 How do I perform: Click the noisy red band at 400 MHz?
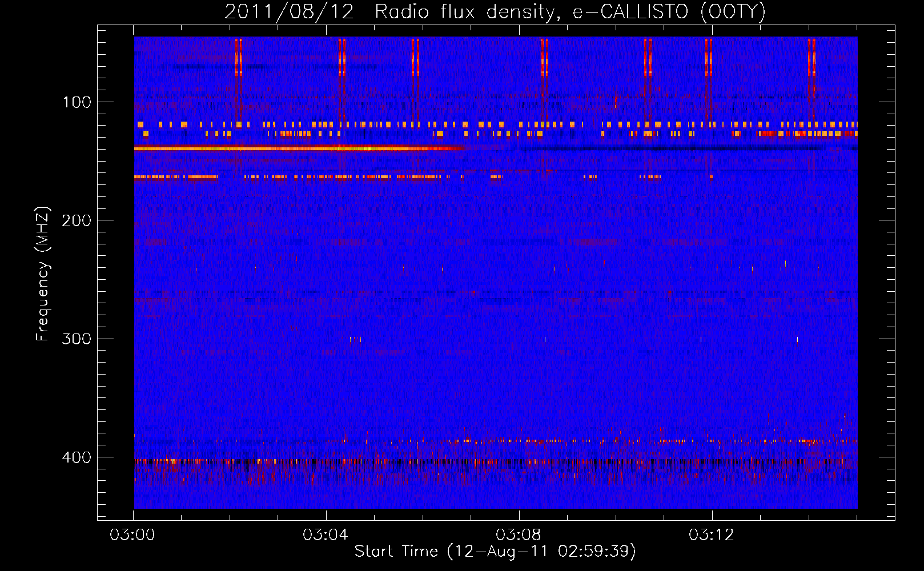pyautogui.click(x=496, y=461)
